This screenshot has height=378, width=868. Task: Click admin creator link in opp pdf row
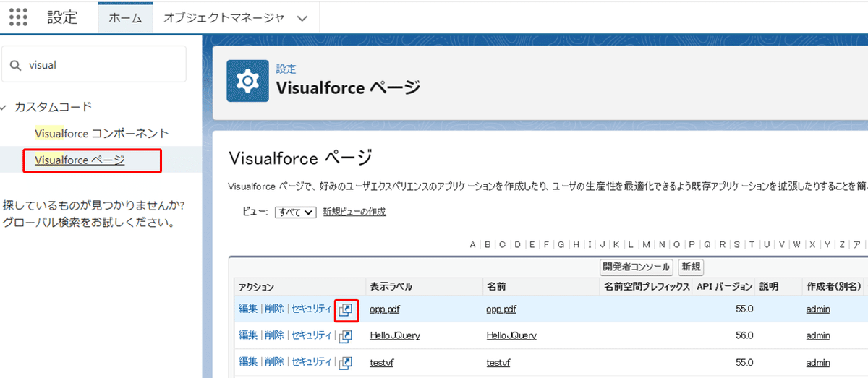pos(818,309)
